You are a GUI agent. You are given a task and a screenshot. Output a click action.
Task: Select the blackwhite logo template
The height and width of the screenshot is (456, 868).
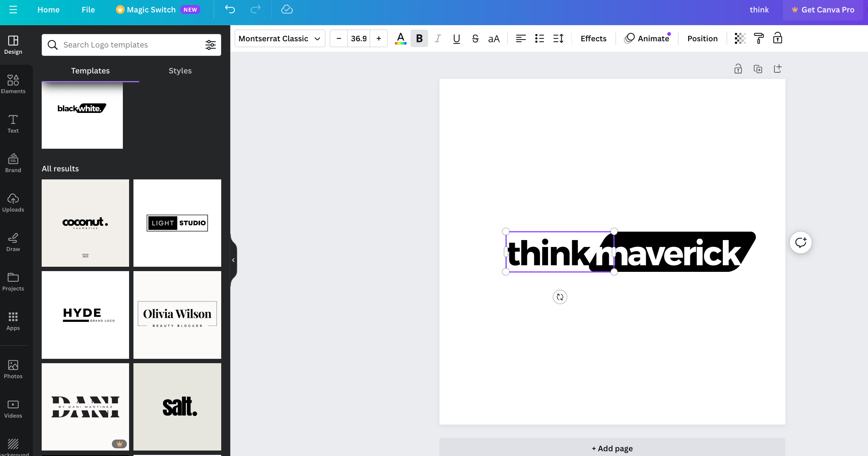click(x=82, y=115)
